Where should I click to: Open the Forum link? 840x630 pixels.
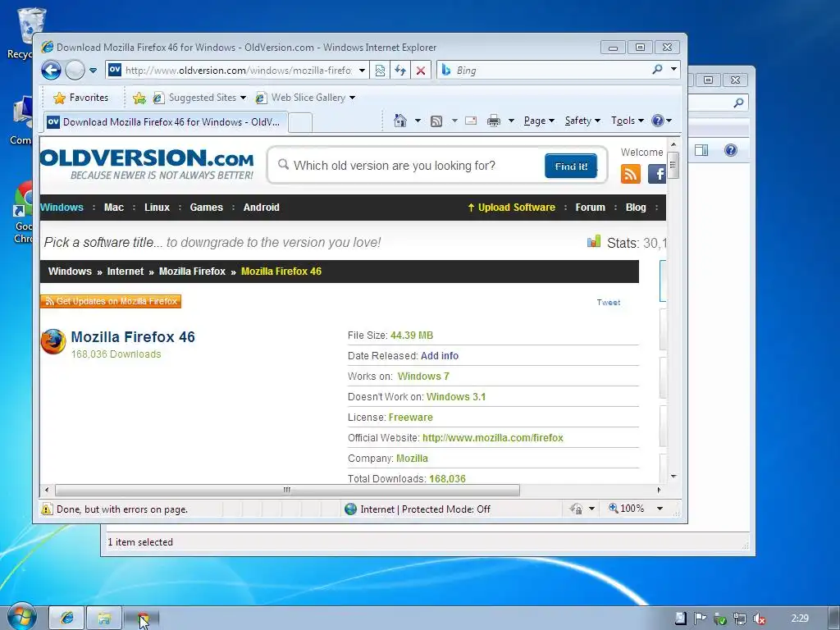[x=591, y=208]
